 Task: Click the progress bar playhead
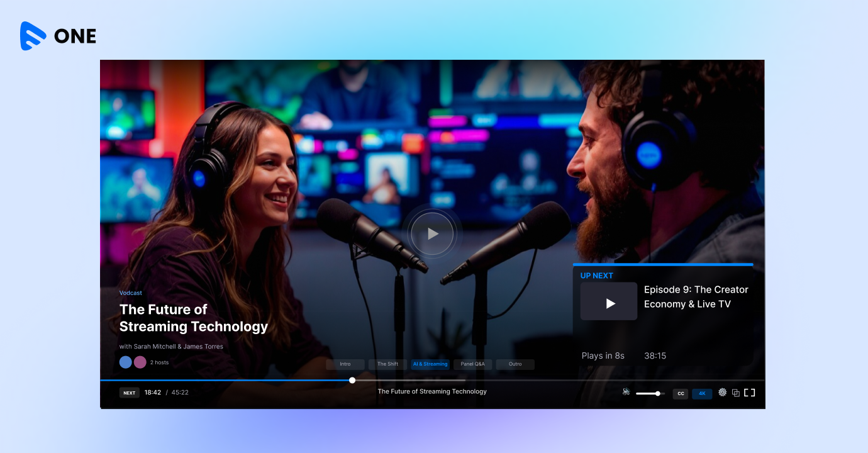click(352, 380)
